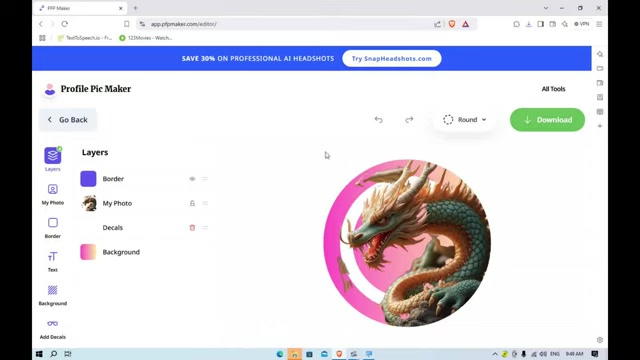The width and height of the screenshot is (640, 360).
Task: Download the profile picture
Action: pos(547,120)
